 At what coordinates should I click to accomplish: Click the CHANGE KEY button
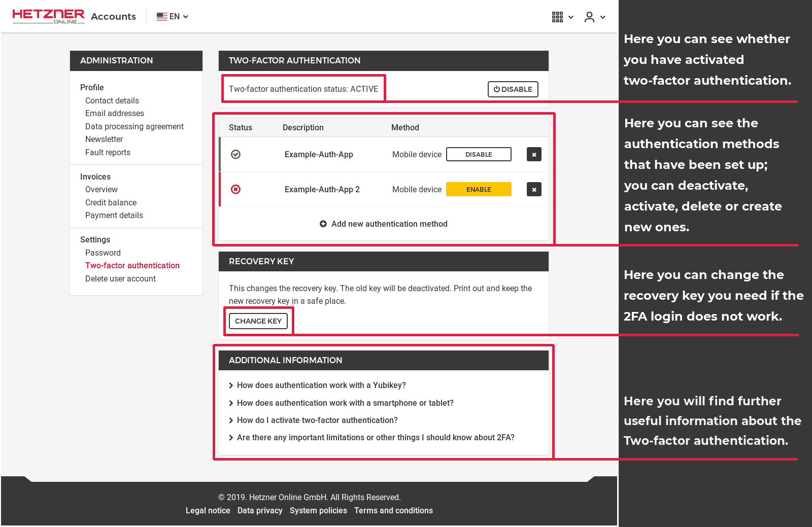(x=258, y=321)
